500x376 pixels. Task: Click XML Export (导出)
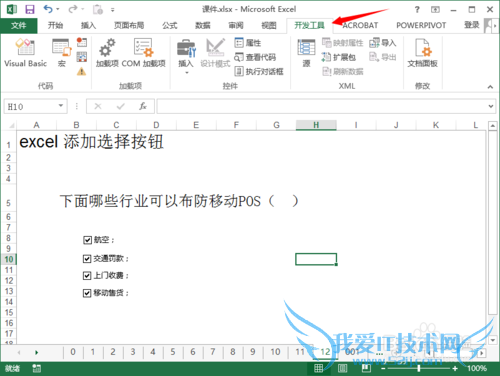tap(382, 57)
